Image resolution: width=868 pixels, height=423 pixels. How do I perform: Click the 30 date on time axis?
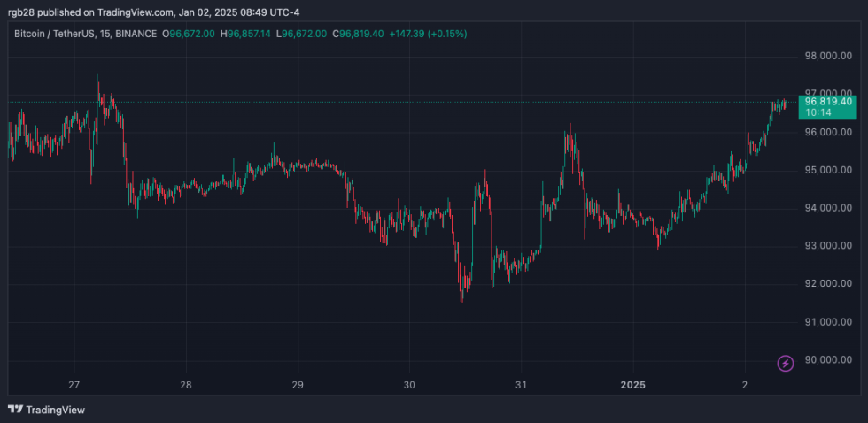409,385
